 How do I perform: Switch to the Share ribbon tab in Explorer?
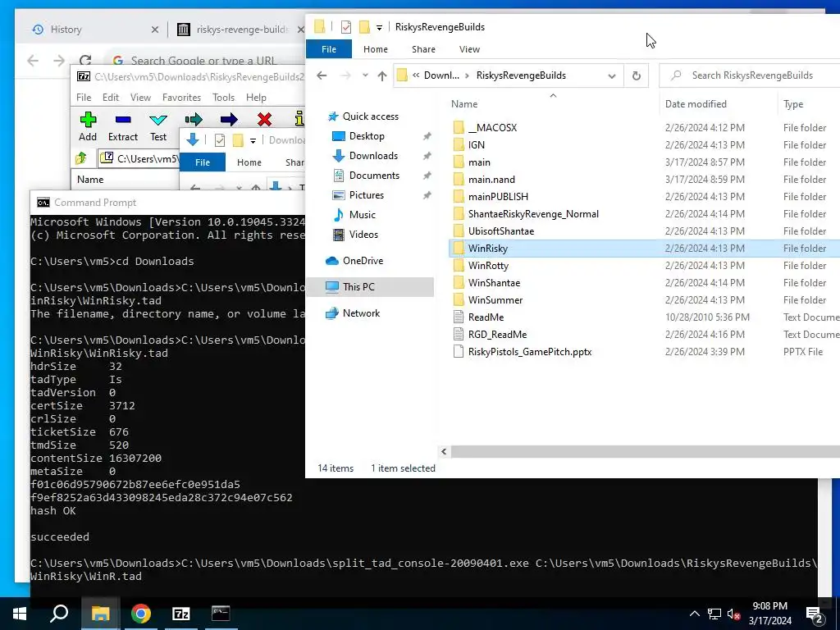423,49
